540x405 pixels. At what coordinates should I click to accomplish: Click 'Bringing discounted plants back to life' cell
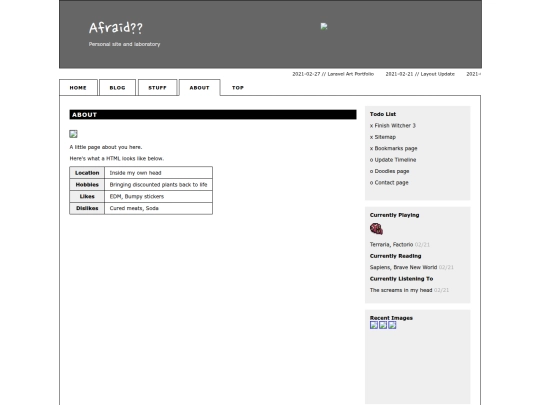tap(158, 185)
